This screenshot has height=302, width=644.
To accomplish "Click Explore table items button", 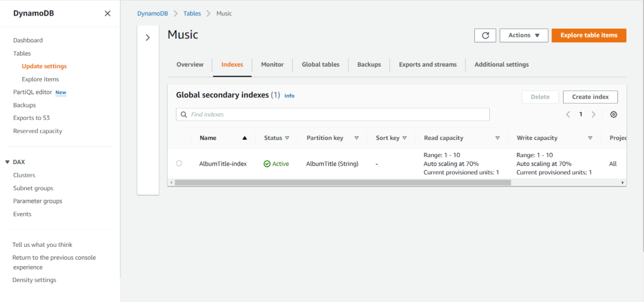I will tap(589, 35).
